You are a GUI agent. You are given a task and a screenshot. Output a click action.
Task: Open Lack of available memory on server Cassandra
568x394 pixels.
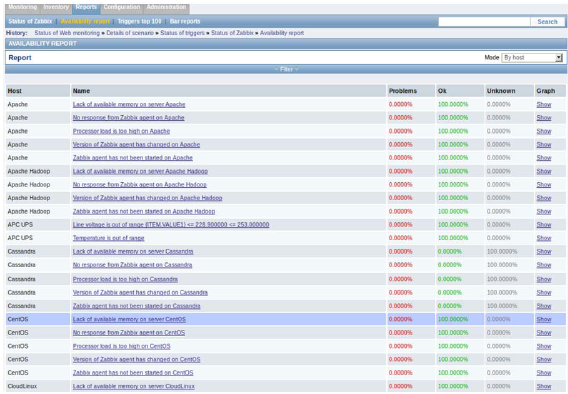pos(133,252)
